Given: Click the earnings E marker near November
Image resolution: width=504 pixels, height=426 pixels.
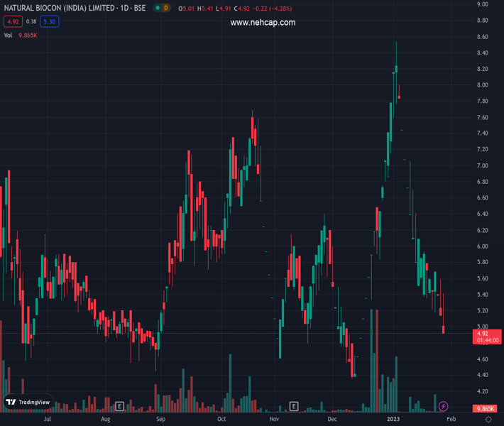Looking at the screenshot, I should pos(293,406).
